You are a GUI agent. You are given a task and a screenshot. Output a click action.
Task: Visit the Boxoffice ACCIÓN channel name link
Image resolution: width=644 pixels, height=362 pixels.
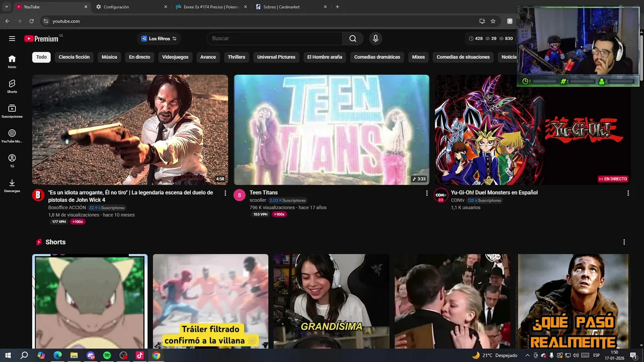pos(67,208)
